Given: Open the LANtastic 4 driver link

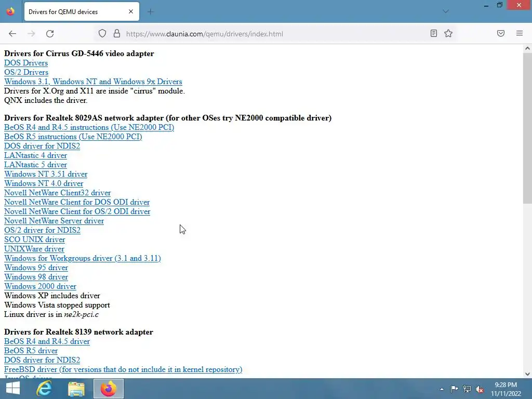Looking at the screenshot, I should [x=36, y=155].
